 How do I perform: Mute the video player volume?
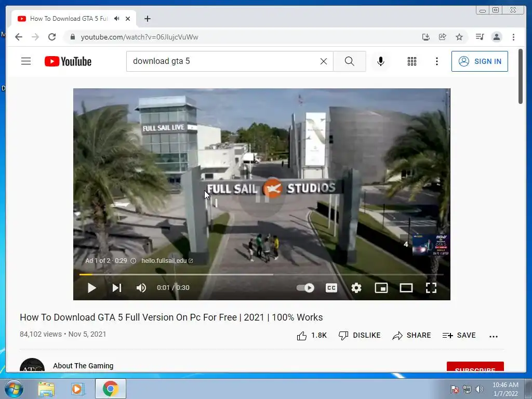click(x=141, y=288)
